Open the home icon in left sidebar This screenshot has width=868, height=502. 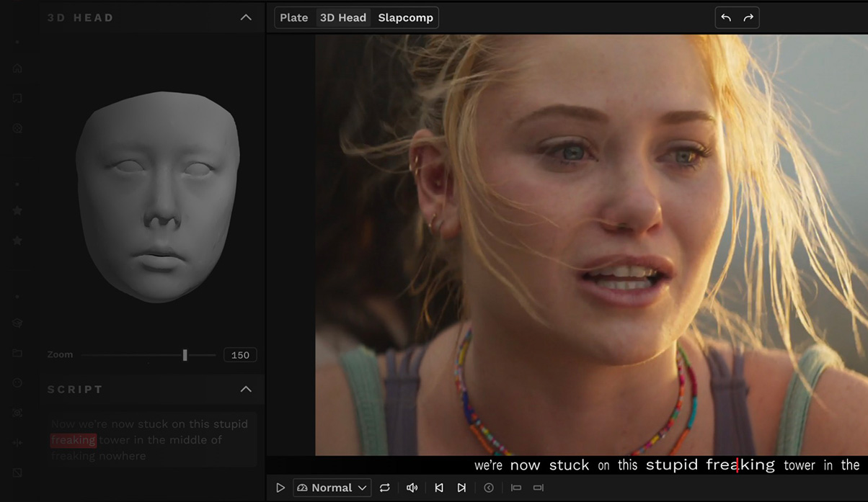18,69
